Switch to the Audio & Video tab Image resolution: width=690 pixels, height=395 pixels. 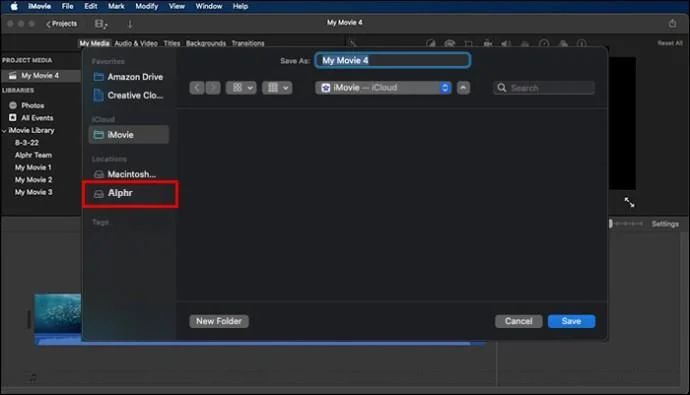point(136,44)
